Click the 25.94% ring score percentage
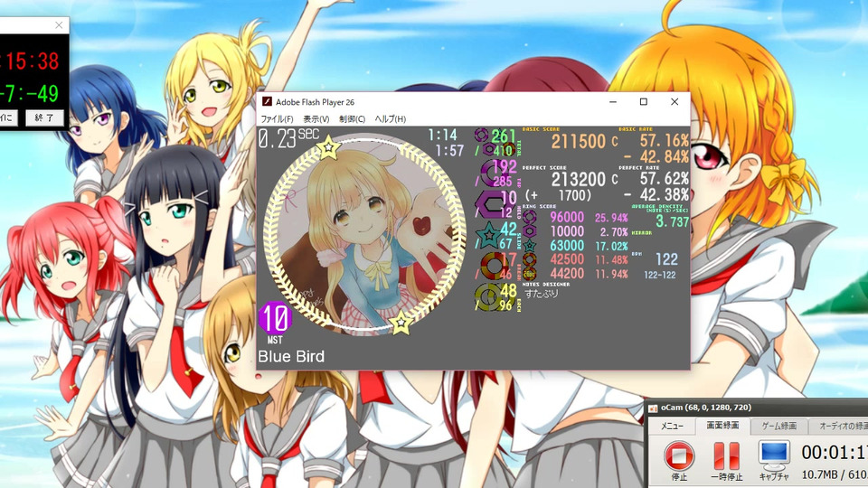This screenshot has height=488, width=868. click(611, 218)
